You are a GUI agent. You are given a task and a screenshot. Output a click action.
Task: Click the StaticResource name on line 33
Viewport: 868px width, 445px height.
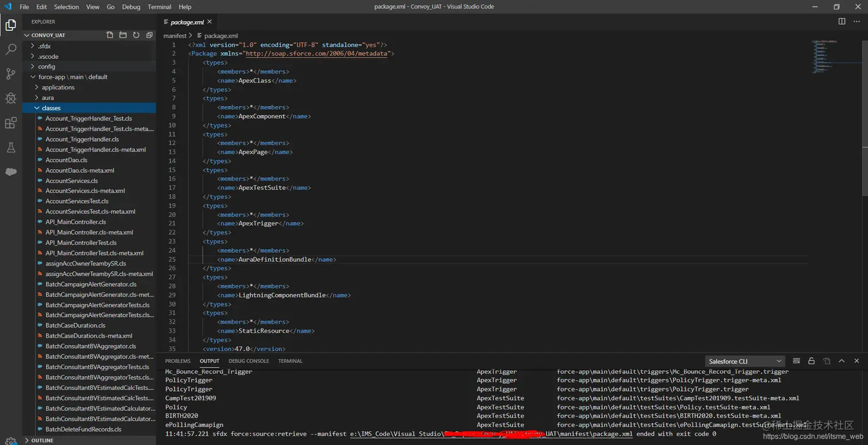click(263, 331)
